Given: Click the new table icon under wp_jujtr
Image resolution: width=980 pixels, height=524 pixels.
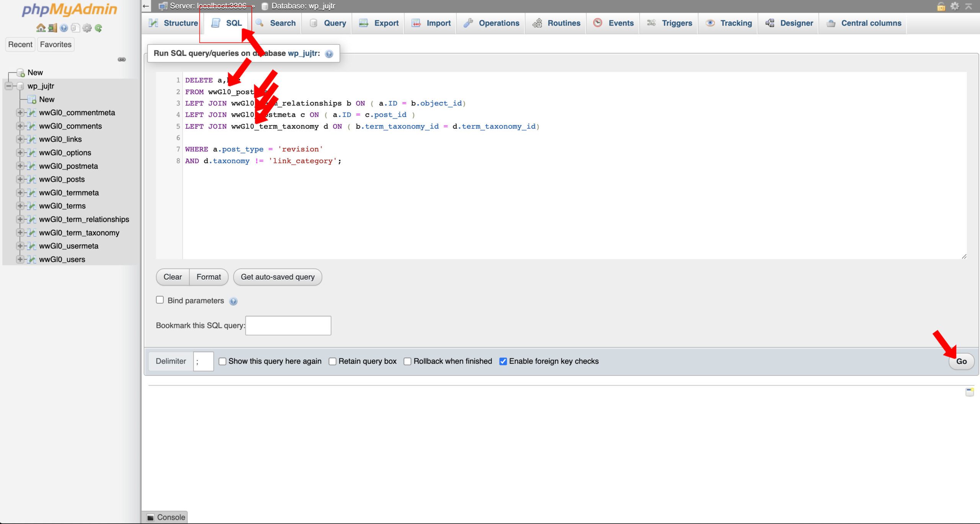Looking at the screenshot, I should pos(32,99).
